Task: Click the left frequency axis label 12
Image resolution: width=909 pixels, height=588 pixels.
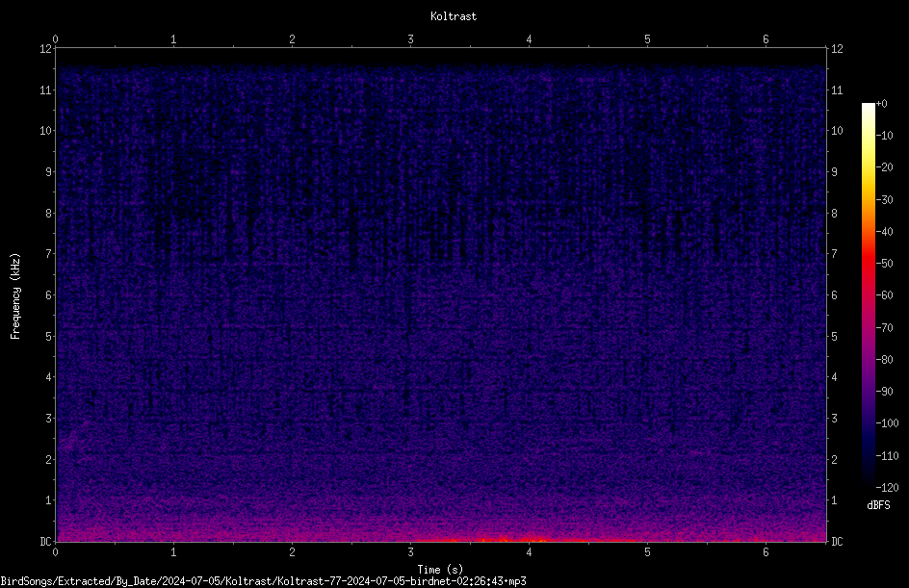Action: 46,49
